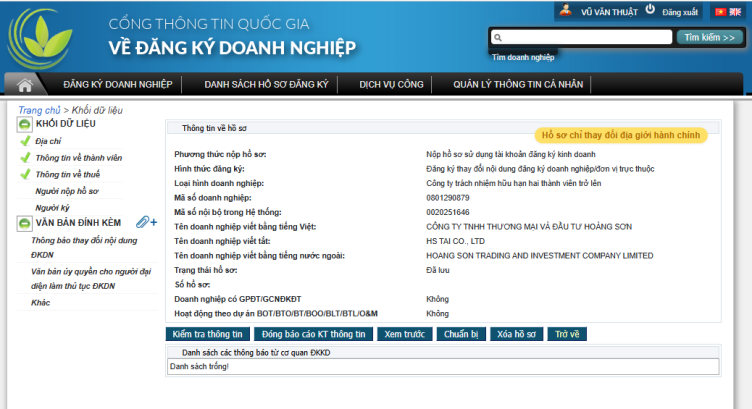The height and width of the screenshot is (409, 752).
Task: Click the Tìm kiếm search button
Action: (709, 37)
